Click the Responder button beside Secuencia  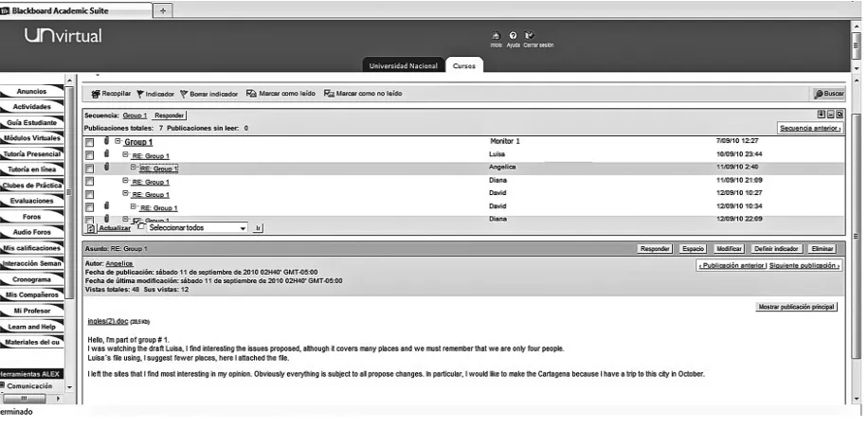[x=169, y=116]
